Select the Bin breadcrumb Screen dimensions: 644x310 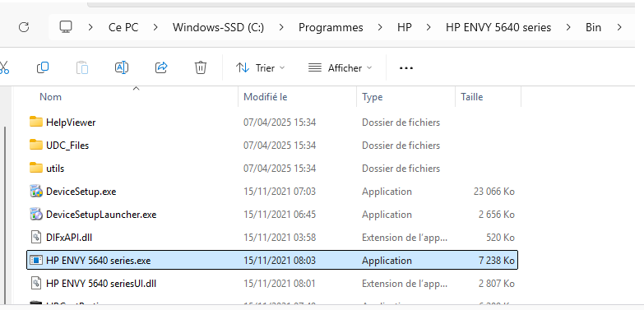coord(593,27)
